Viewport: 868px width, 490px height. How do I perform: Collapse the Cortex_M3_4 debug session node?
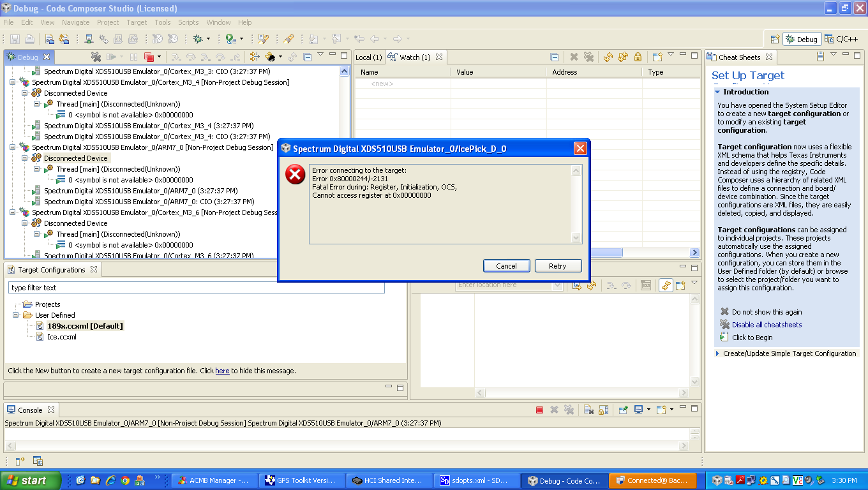(13, 82)
